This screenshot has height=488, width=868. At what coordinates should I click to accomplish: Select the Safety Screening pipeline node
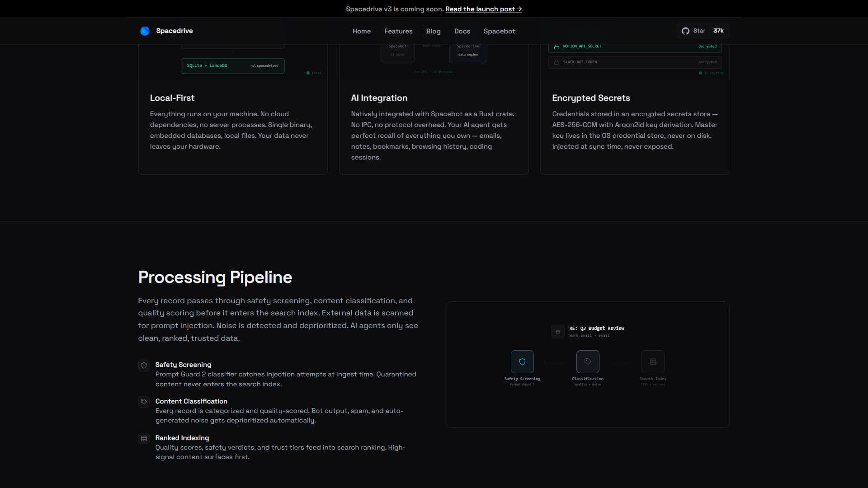tap(522, 361)
